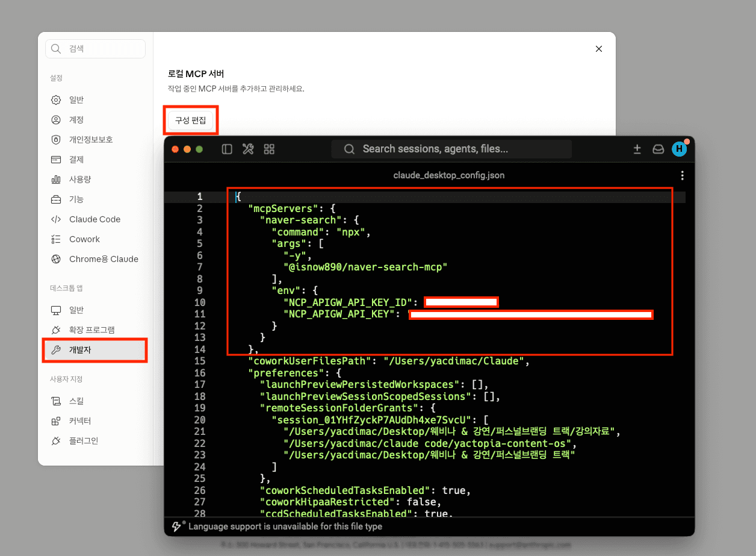Click the 커넥터 icon in sidebar
The width and height of the screenshot is (756, 556).
point(56,420)
